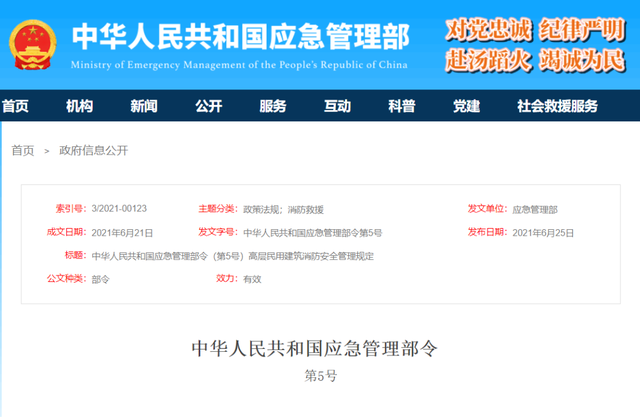
Task: Open the 科普 navigation item
Action: [x=401, y=106]
